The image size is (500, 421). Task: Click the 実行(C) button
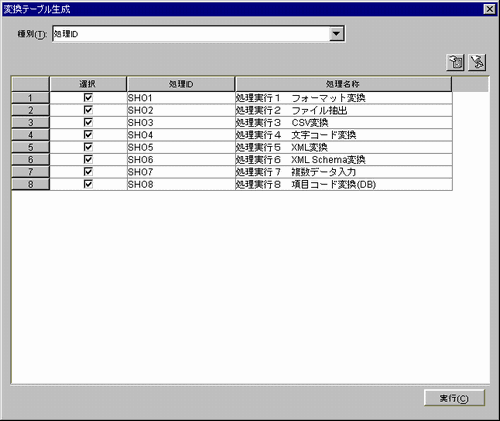coord(454,398)
